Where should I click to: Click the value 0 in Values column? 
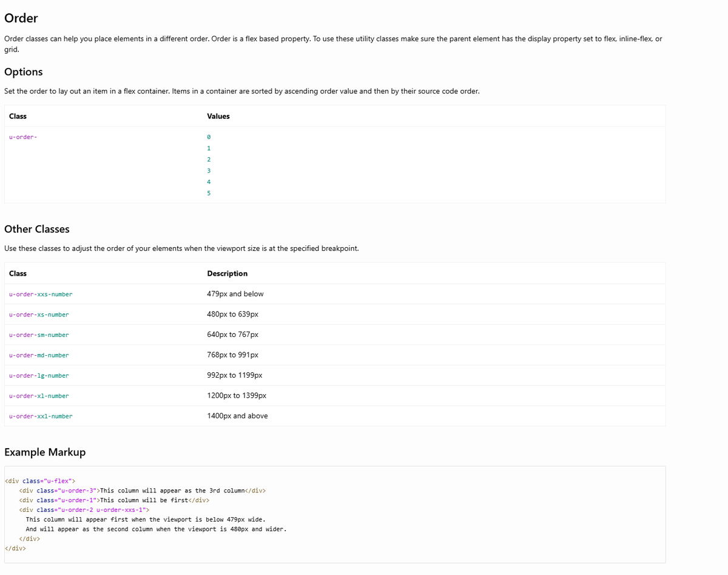[x=209, y=137]
